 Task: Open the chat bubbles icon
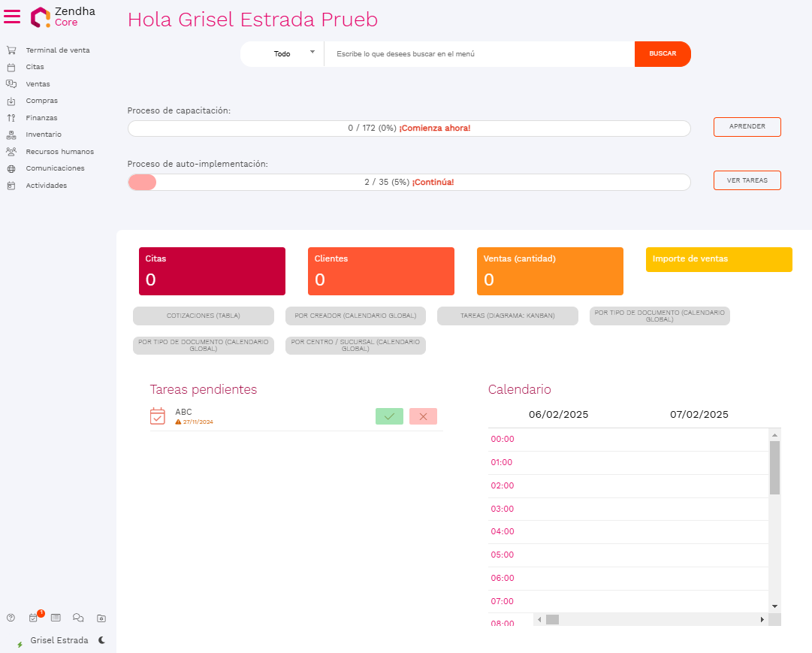coord(78,618)
